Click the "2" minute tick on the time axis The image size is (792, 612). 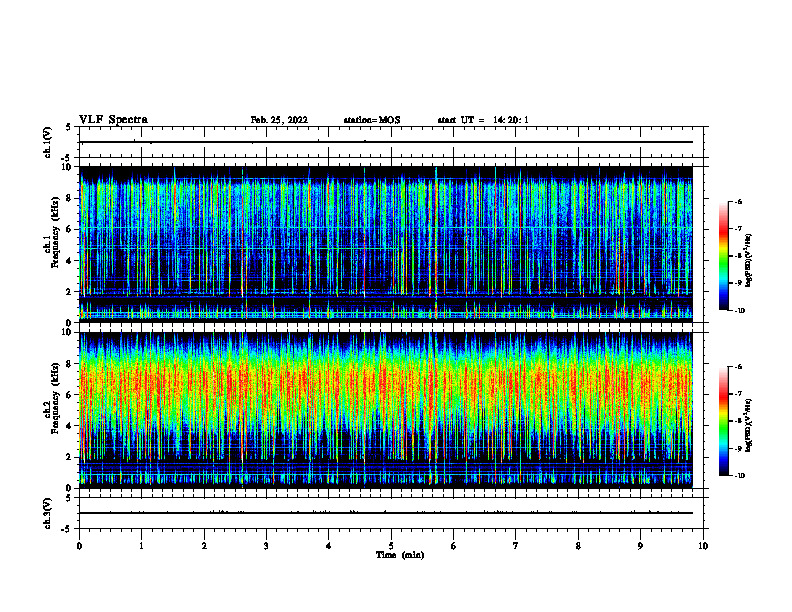point(204,546)
